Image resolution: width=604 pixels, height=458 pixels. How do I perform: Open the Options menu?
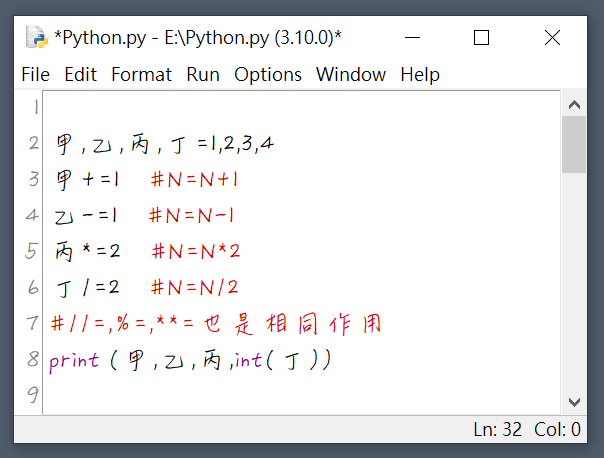click(x=268, y=74)
